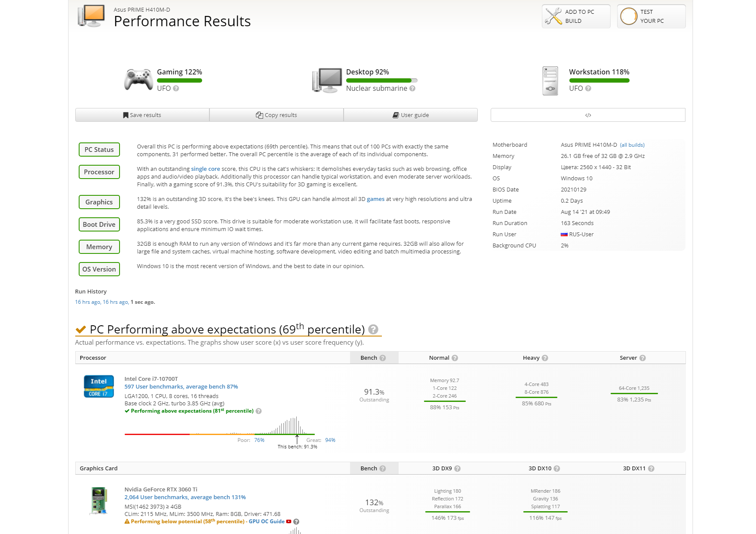Select the PC Status label
The height and width of the screenshot is (534, 756).
tap(99, 150)
